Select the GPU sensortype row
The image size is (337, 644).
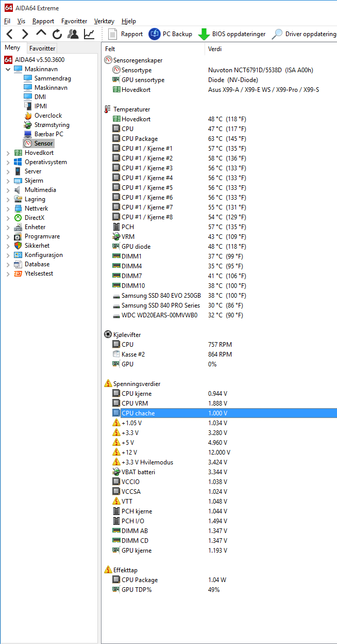point(220,80)
